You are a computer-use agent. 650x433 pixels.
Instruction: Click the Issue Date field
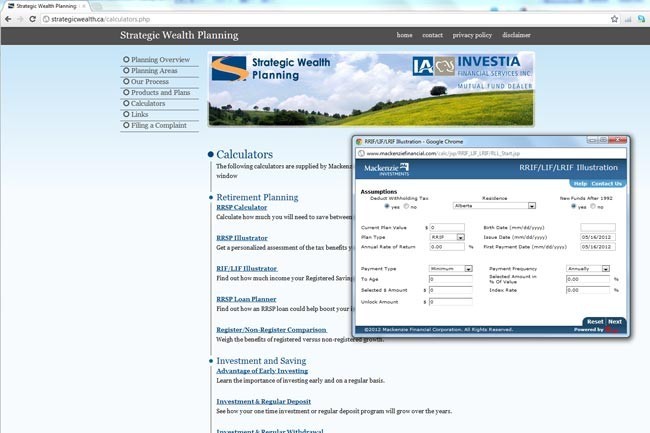coord(598,237)
